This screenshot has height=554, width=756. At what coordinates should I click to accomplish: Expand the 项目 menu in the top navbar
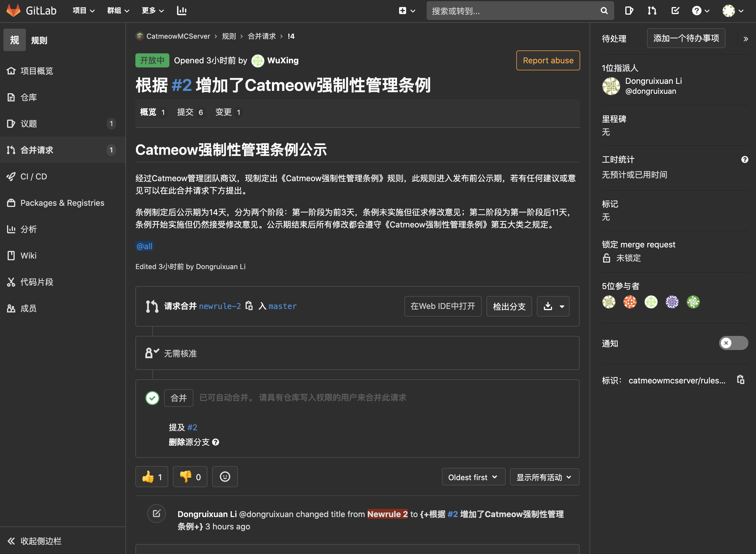click(x=83, y=11)
